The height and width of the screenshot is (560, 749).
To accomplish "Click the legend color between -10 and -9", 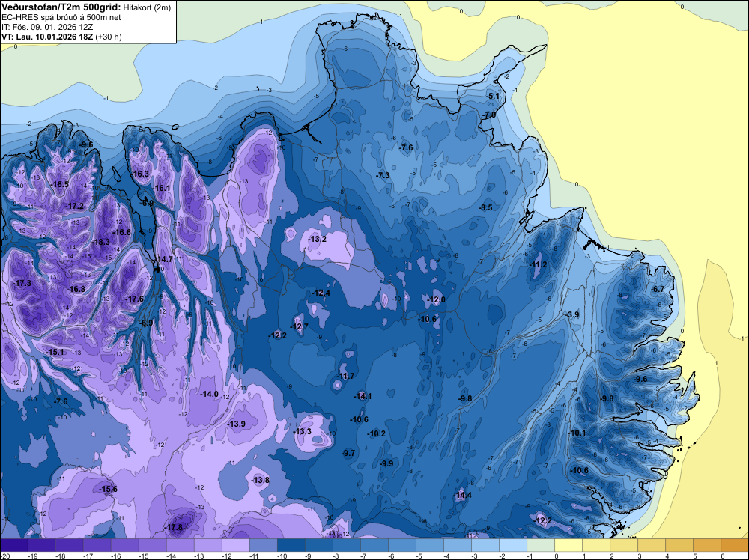I will coord(291,545).
